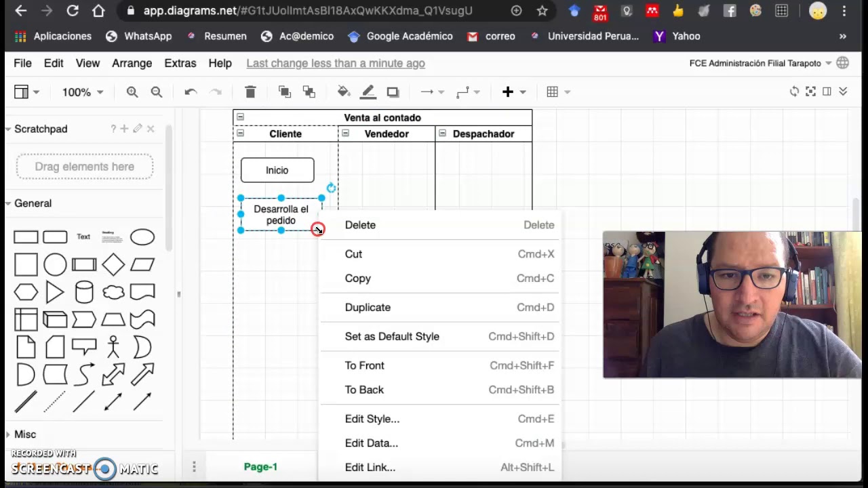Select the actor stick figure shape
Screen dimensions: 868x488
point(113,346)
